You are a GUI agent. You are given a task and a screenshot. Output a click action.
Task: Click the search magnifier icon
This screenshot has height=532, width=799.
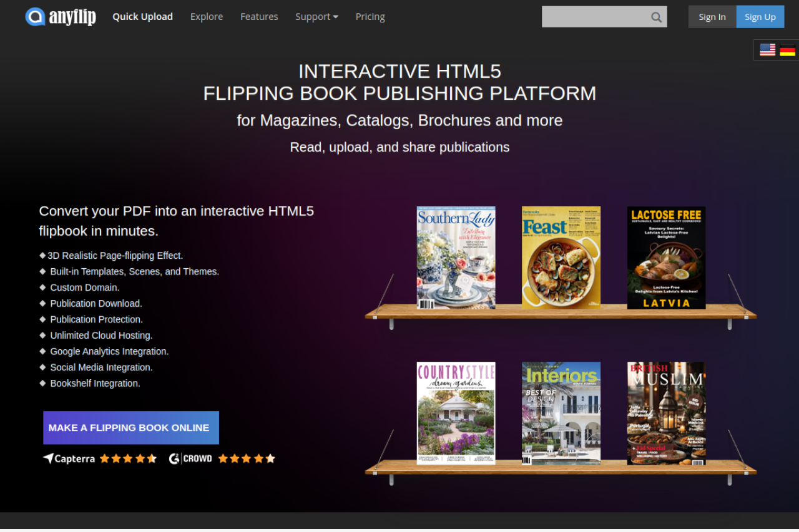tap(656, 17)
